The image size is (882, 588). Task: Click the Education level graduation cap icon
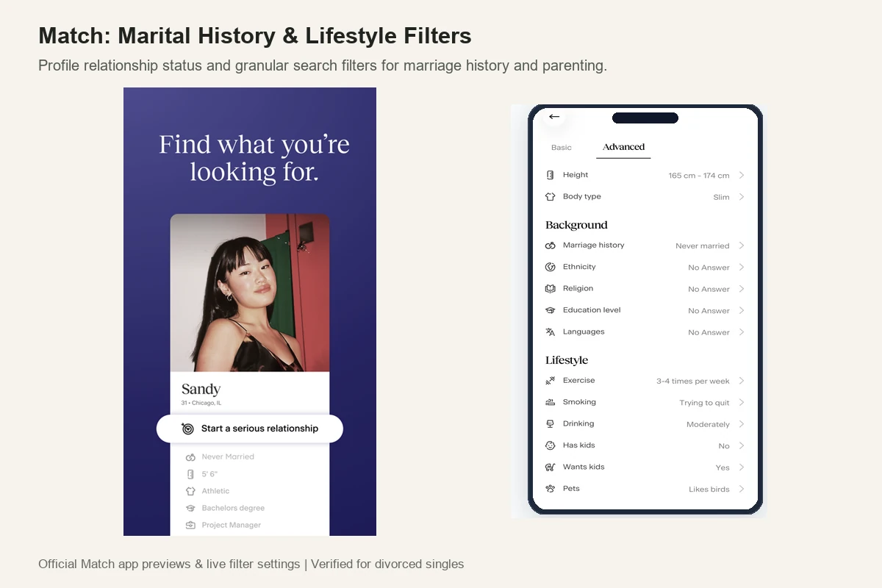click(x=550, y=310)
